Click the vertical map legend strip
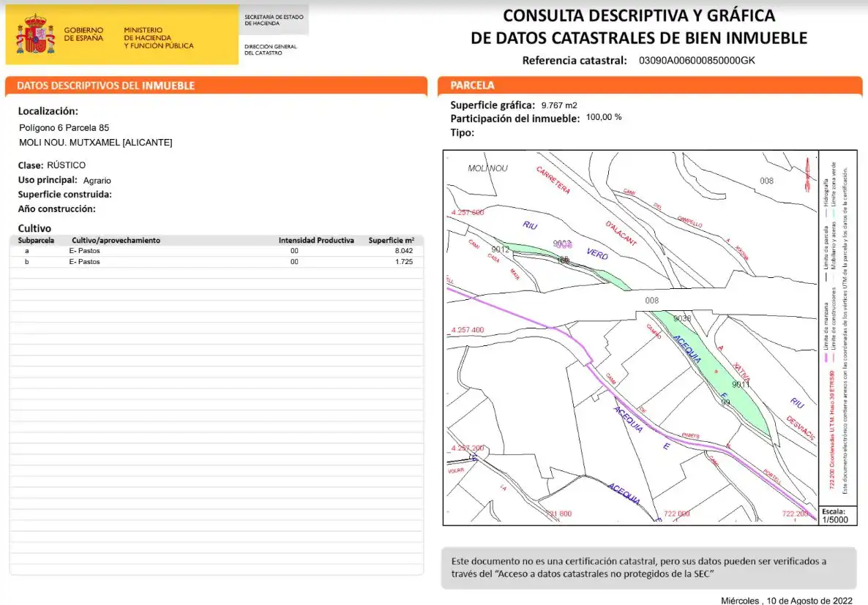Screen dimensions: 868x605 [837, 328]
